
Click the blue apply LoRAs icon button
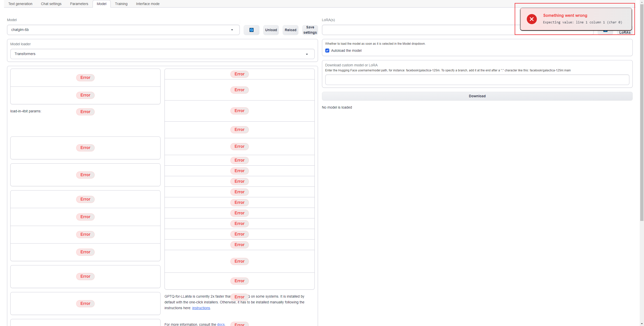coord(606,31)
